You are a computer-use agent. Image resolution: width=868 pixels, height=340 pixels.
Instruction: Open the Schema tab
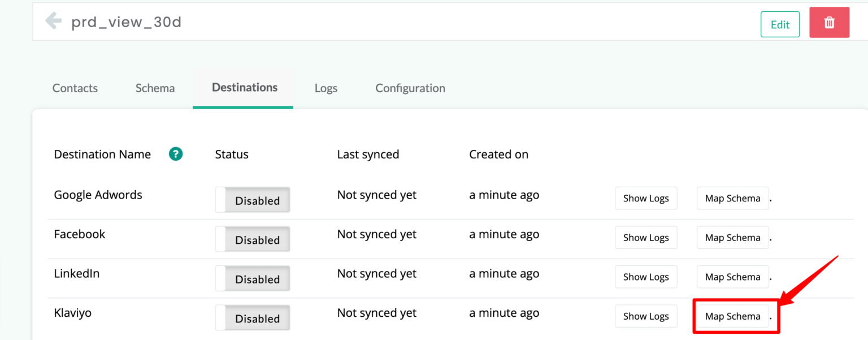[154, 88]
